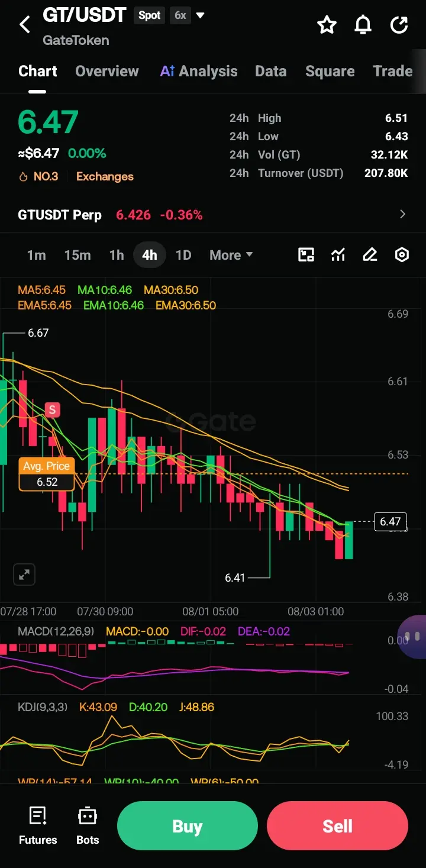Tap the 6x leverage badge

(180, 15)
